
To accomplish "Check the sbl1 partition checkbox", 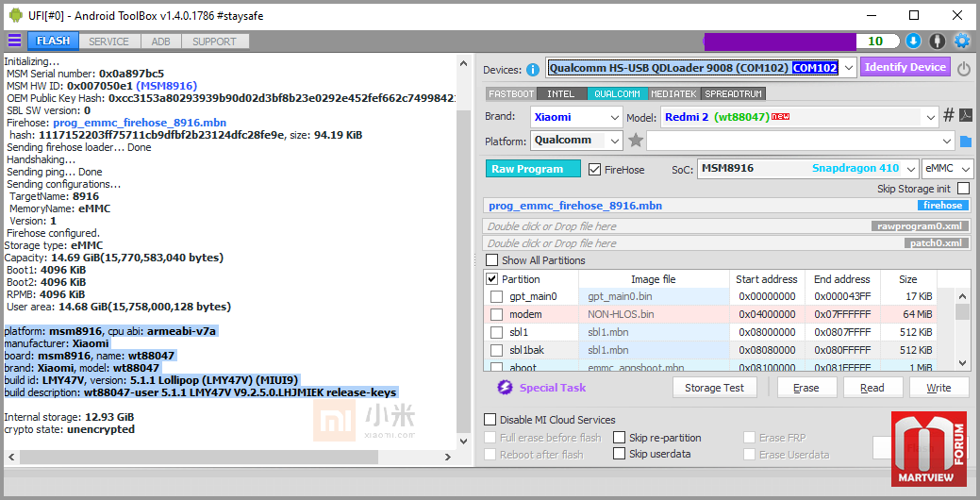I will pyautogui.click(x=496, y=332).
